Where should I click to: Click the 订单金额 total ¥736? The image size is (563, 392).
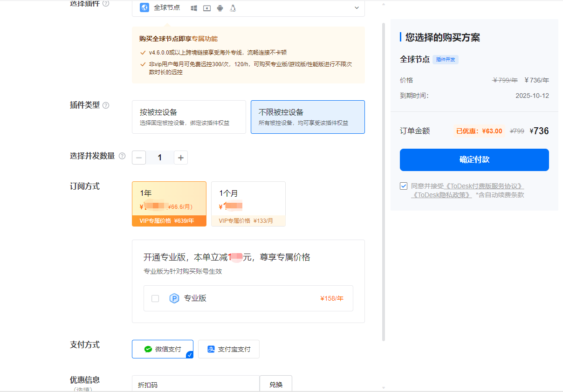click(539, 131)
